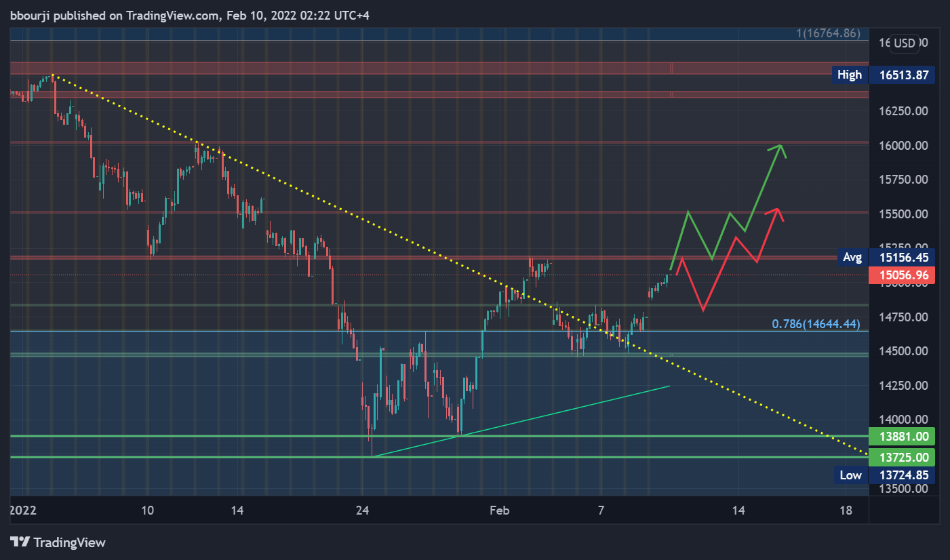The height and width of the screenshot is (560, 950).
Task: Click the 24 date label
Action: (363, 510)
